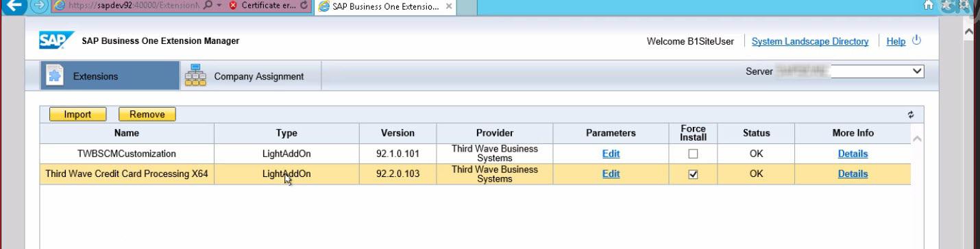Switch to the Extensions tab

tap(110, 76)
